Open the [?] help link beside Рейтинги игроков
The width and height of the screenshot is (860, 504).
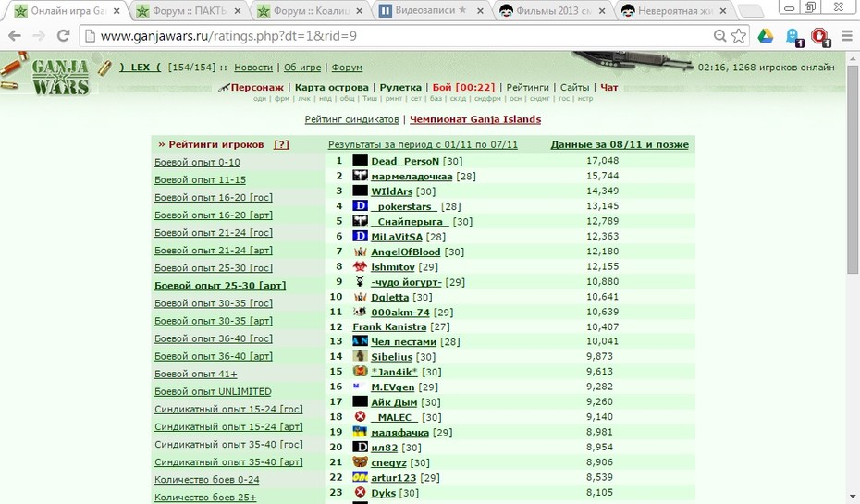[281, 144]
